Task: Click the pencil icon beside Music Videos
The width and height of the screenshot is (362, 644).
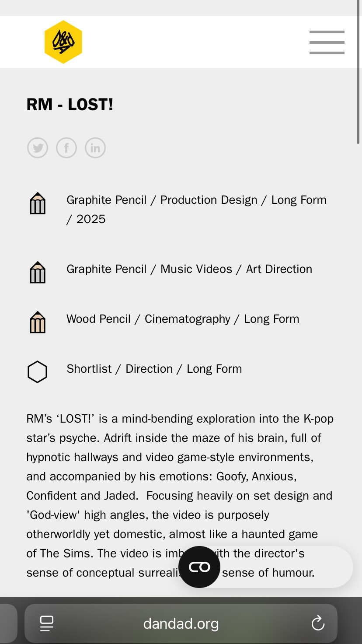Action: 38,272
